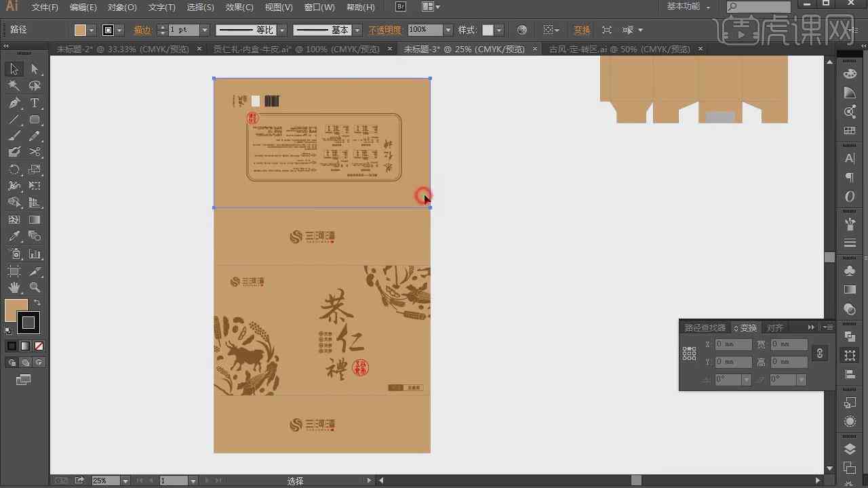Click the recolor artwork wheel button
This screenshot has width=868, height=488.
521,30
